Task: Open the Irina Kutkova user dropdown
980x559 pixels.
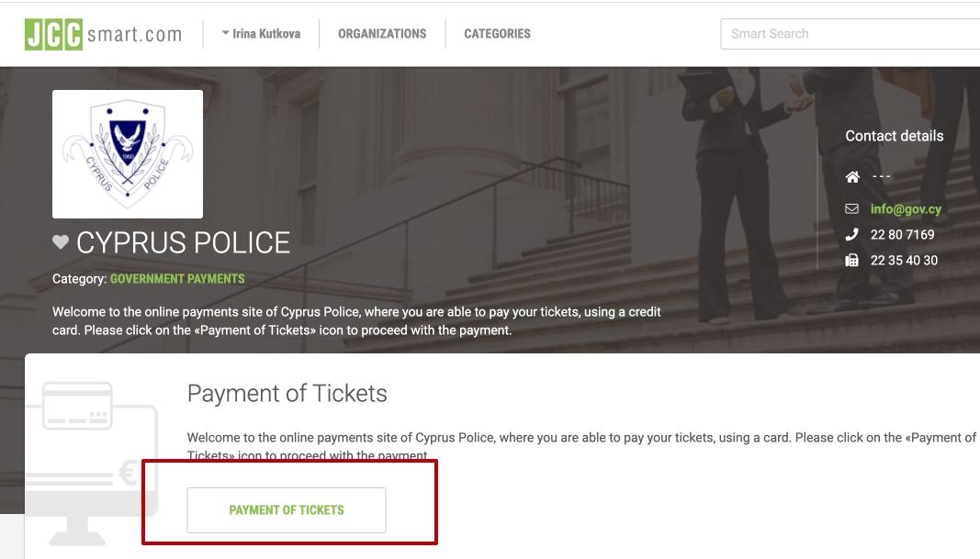Action: click(261, 34)
